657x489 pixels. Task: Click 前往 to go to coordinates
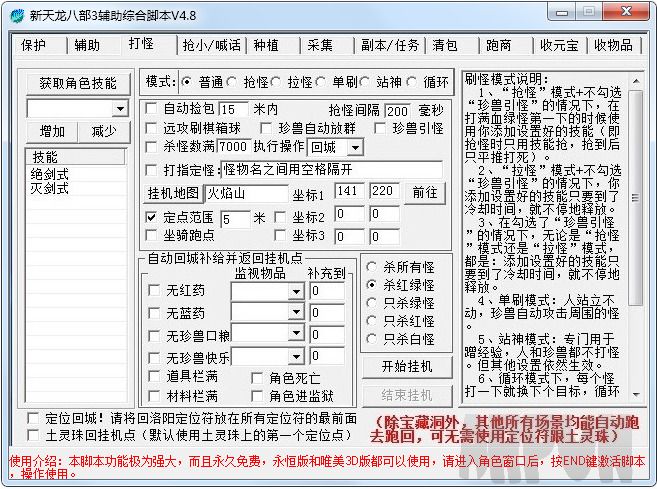pos(425,193)
